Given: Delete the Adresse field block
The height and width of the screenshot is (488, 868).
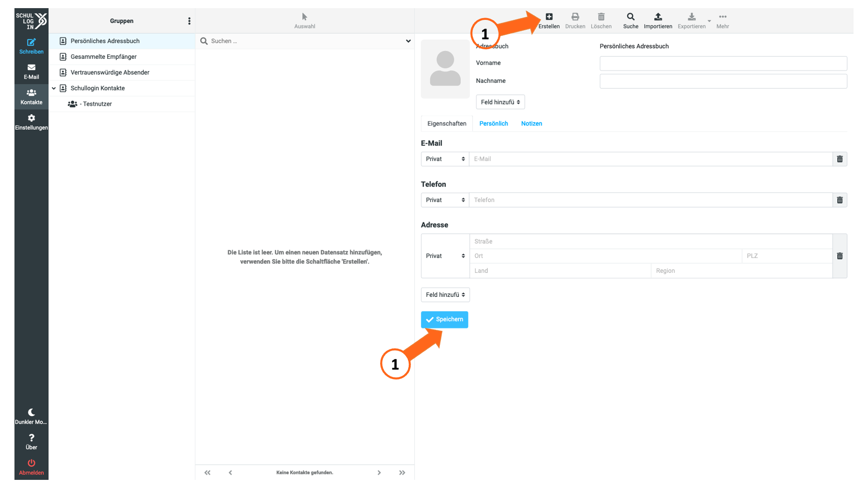Looking at the screenshot, I should coord(840,256).
